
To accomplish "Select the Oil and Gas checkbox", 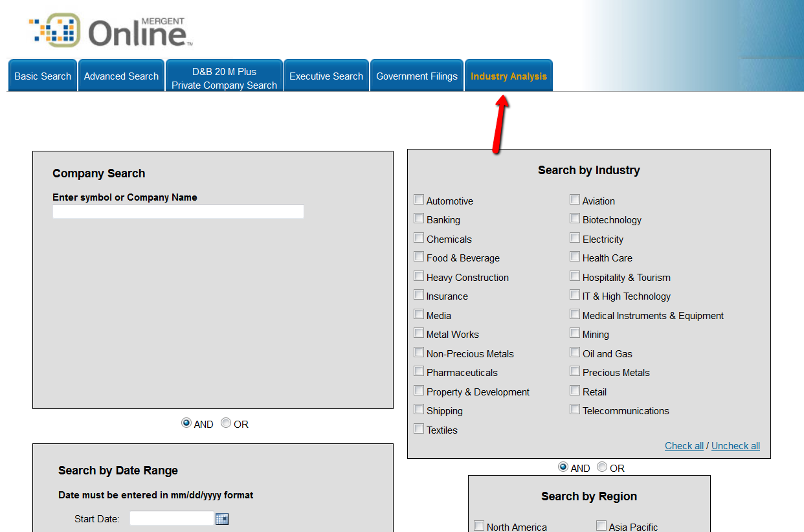I will point(575,352).
